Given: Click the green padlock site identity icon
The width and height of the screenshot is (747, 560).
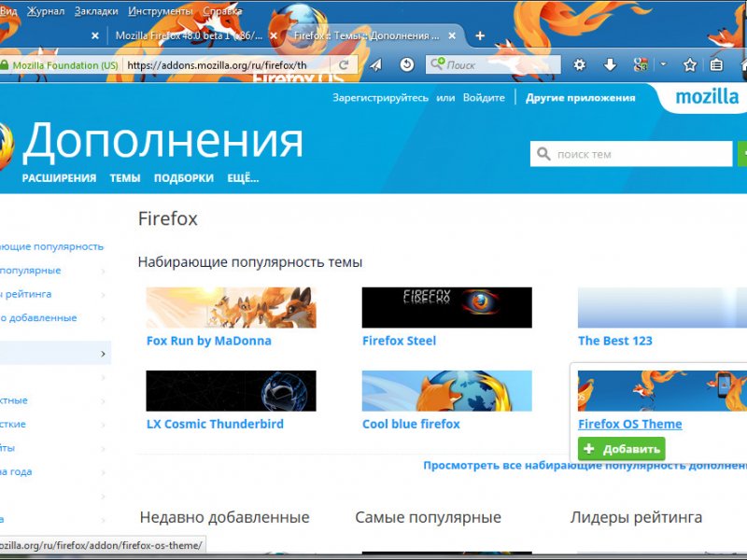Looking at the screenshot, I should pos(4,65).
